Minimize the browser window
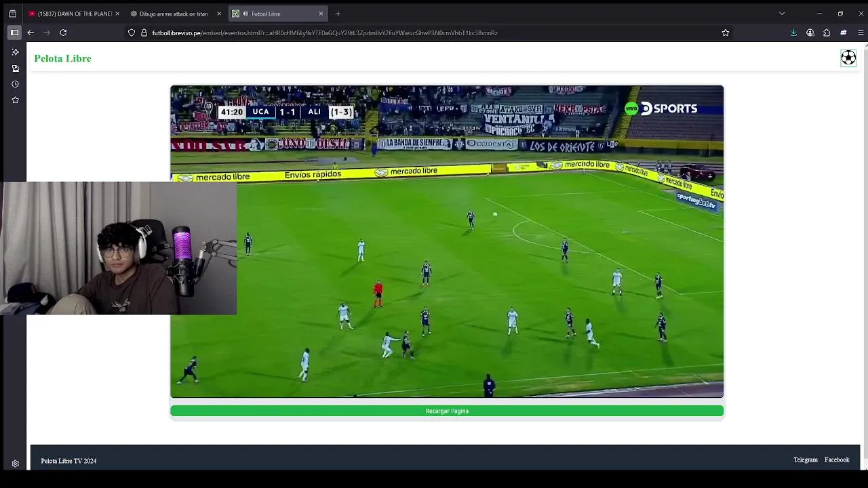The height and width of the screenshot is (488, 868). 819,14
